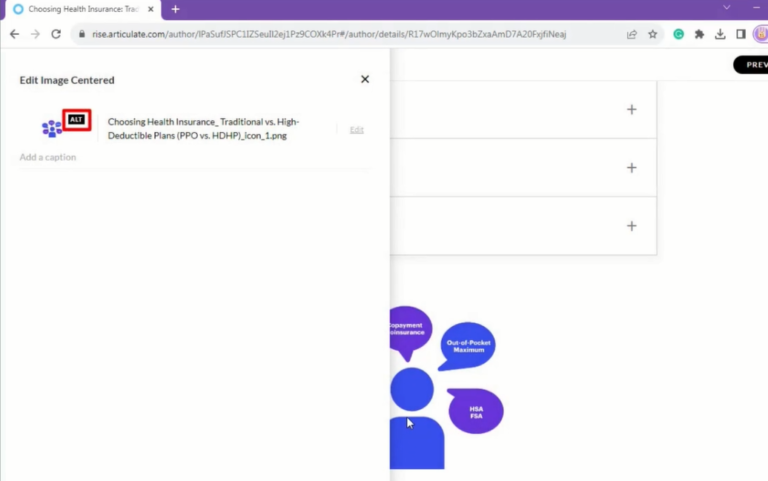This screenshot has height=481, width=768.
Task: Go back to the previous page
Action: click(x=14, y=34)
